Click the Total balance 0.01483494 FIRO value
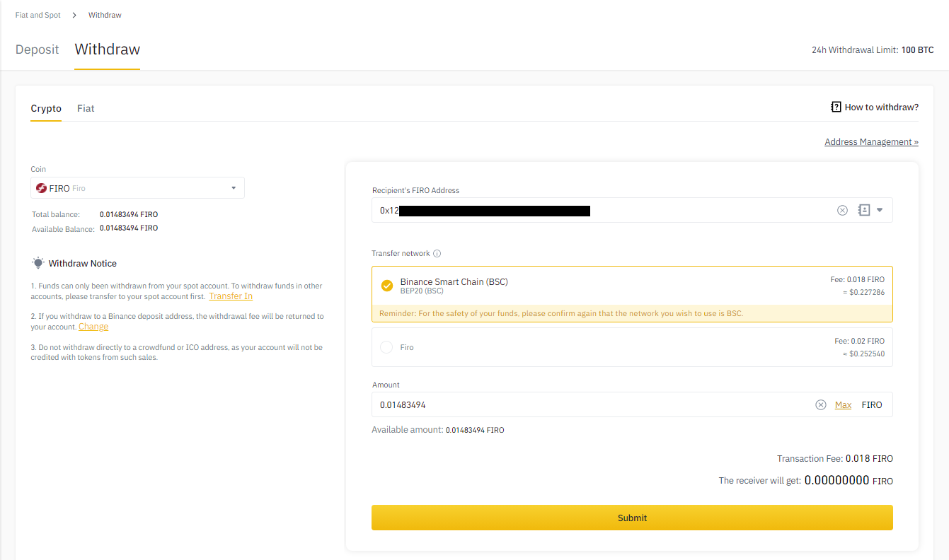949x560 pixels. tap(129, 214)
